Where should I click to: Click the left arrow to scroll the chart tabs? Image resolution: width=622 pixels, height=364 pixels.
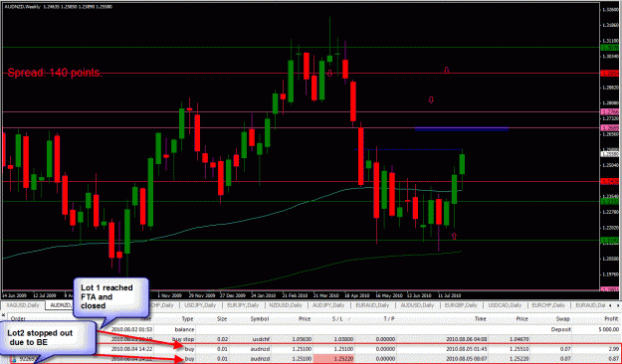pos(611,305)
